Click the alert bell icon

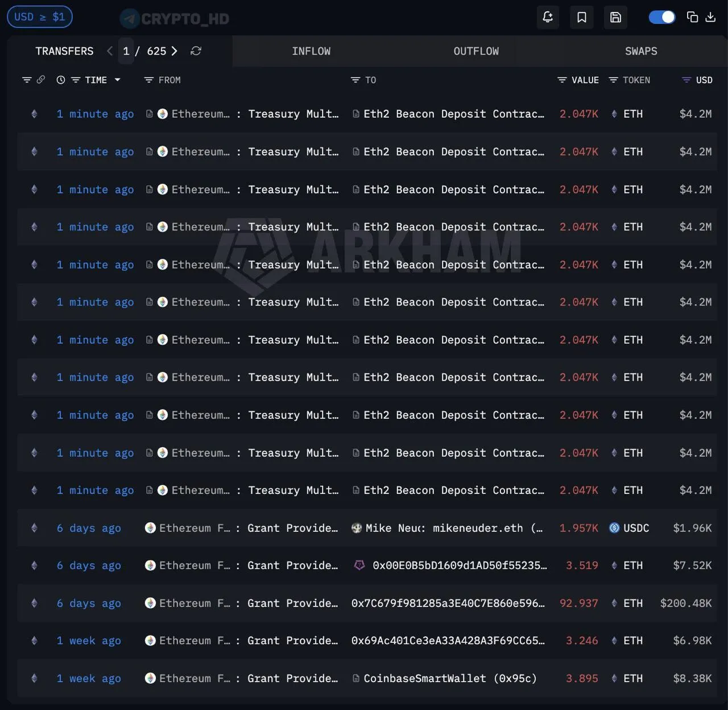[548, 17]
